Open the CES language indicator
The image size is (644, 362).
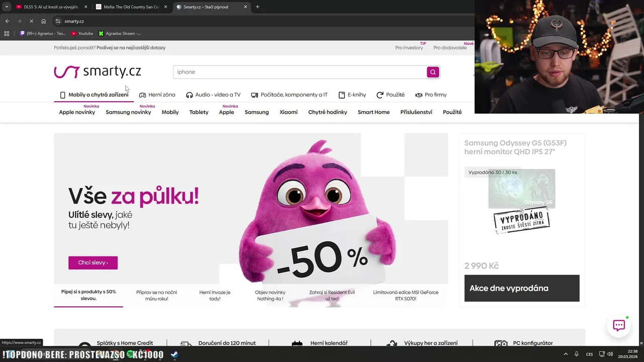point(589,354)
